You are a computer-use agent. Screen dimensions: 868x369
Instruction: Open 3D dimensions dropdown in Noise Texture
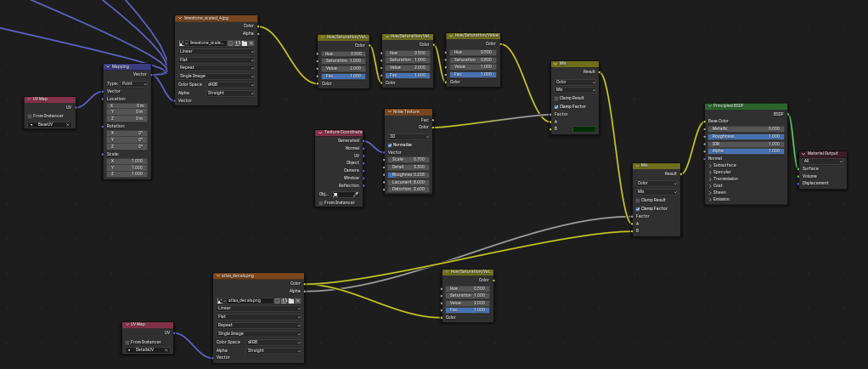coord(409,136)
